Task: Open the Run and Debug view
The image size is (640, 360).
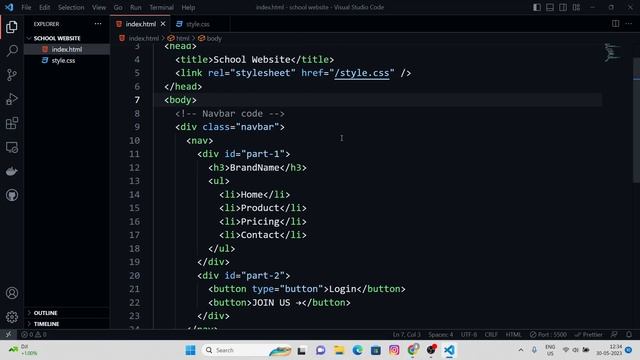Action: tap(12, 99)
